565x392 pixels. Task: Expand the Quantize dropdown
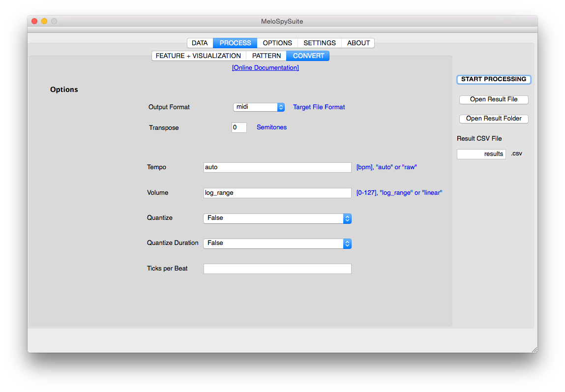pyautogui.click(x=277, y=218)
